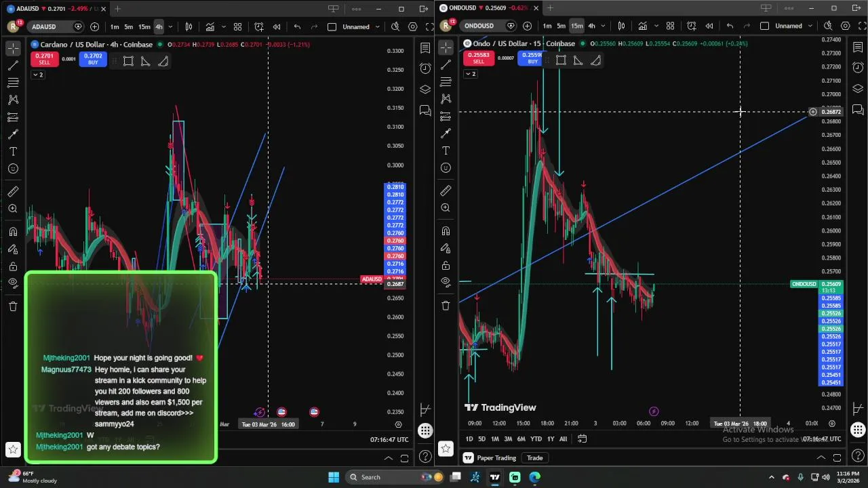The width and height of the screenshot is (868, 488).
Task: Select 15m interval in ADAUSD toolbar
Action: (x=144, y=26)
